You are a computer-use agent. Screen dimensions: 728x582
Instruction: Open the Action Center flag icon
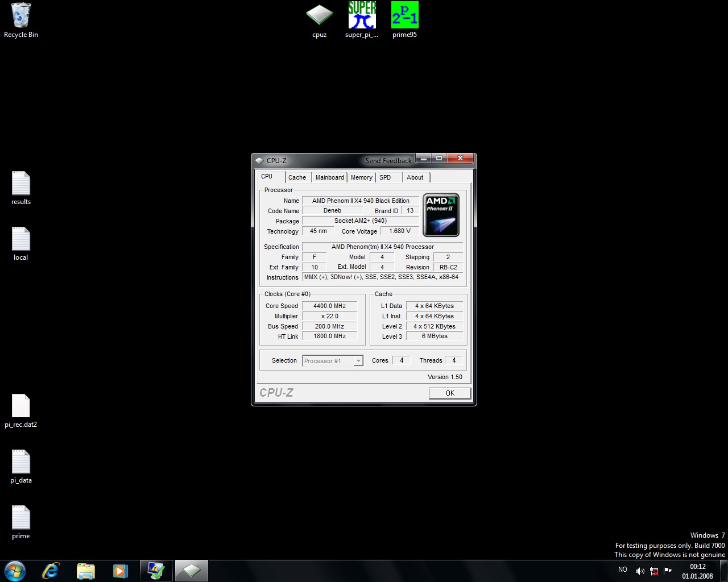pos(668,571)
